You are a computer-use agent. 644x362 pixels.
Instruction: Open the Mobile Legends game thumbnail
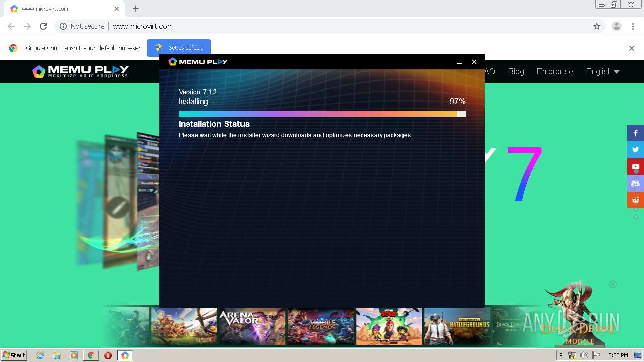pyautogui.click(x=320, y=326)
